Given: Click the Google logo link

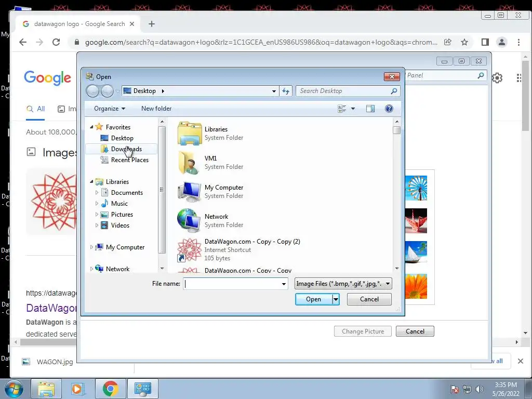Looking at the screenshot, I should 47,78.
